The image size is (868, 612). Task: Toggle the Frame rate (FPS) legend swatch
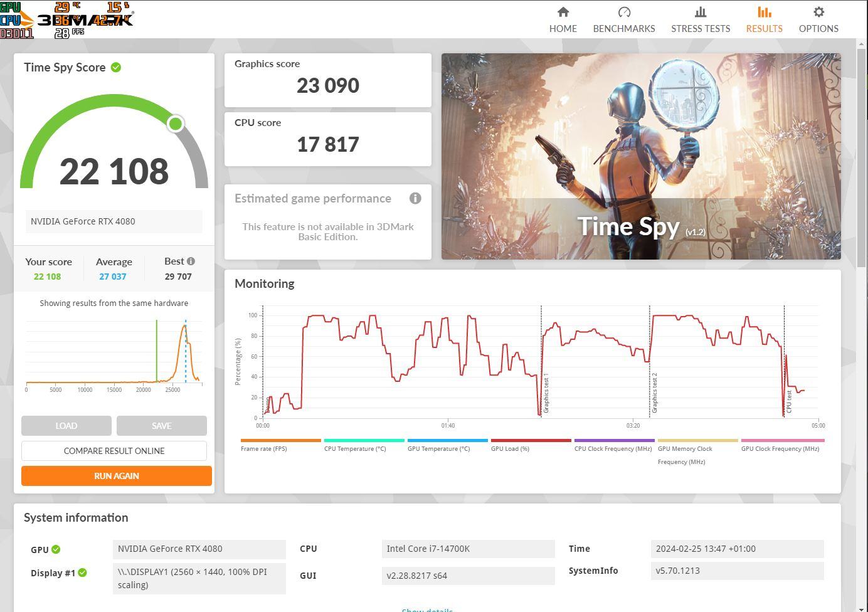[x=280, y=440]
